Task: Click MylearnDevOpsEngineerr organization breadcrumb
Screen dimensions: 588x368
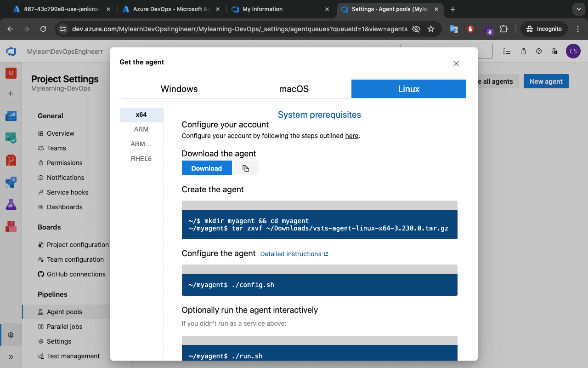Action: coord(65,52)
